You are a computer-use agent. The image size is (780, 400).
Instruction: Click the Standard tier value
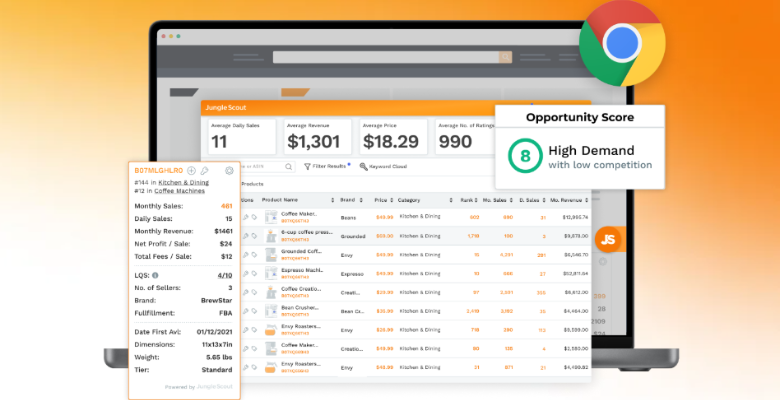click(217, 370)
